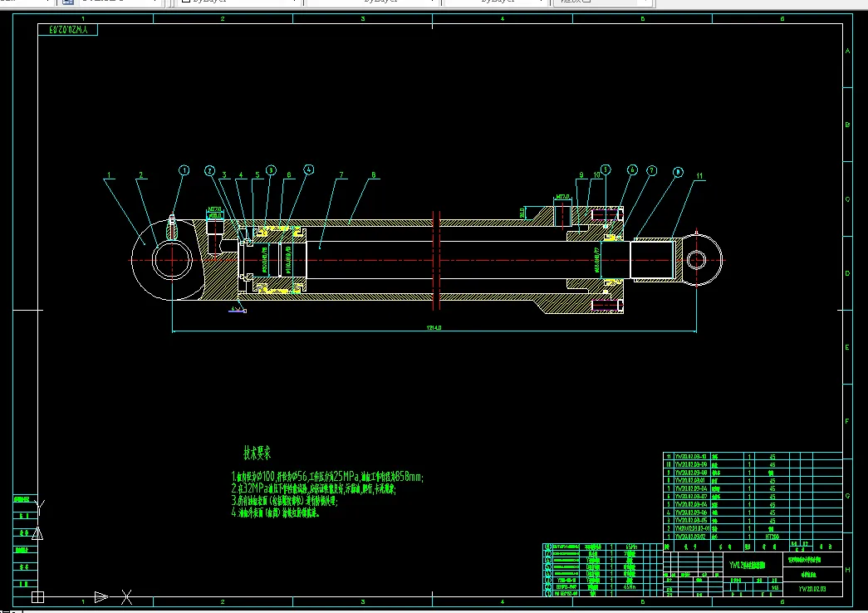Select circled balloon number 1
This screenshot has height=613, width=868.
click(x=184, y=170)
